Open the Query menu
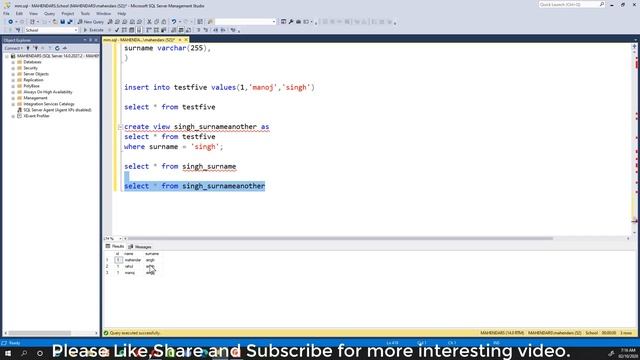 pos(49,13)
